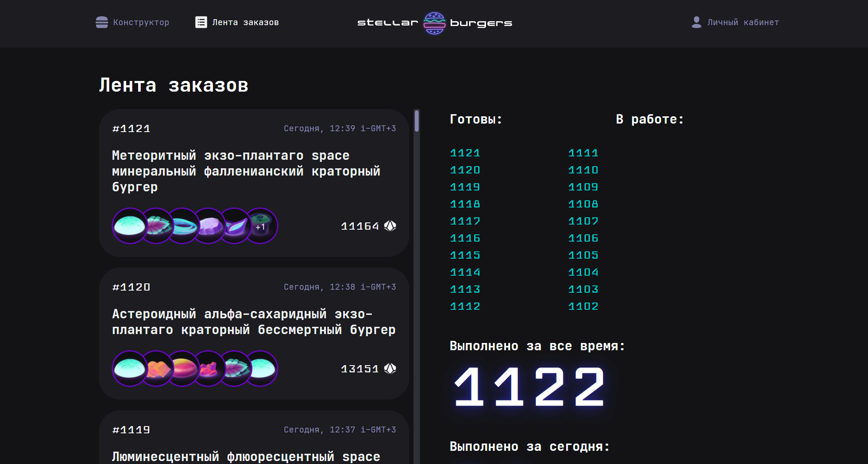The width and height of the screenshot is (868, 464).
Task: Open order card #1119
Action: pos(254,438)
